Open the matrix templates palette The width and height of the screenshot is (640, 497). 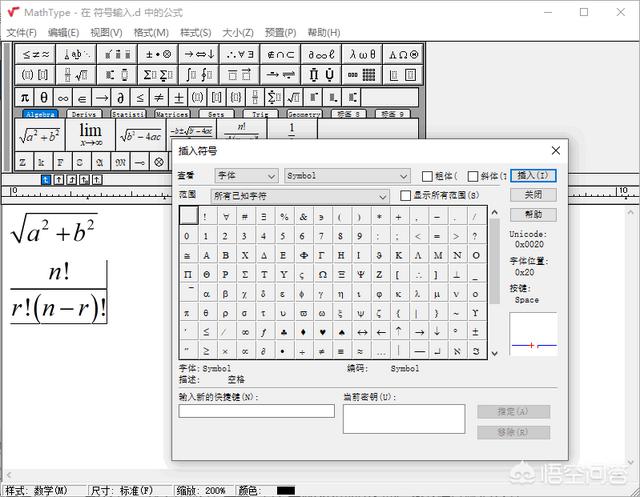(x=362, y=75)
